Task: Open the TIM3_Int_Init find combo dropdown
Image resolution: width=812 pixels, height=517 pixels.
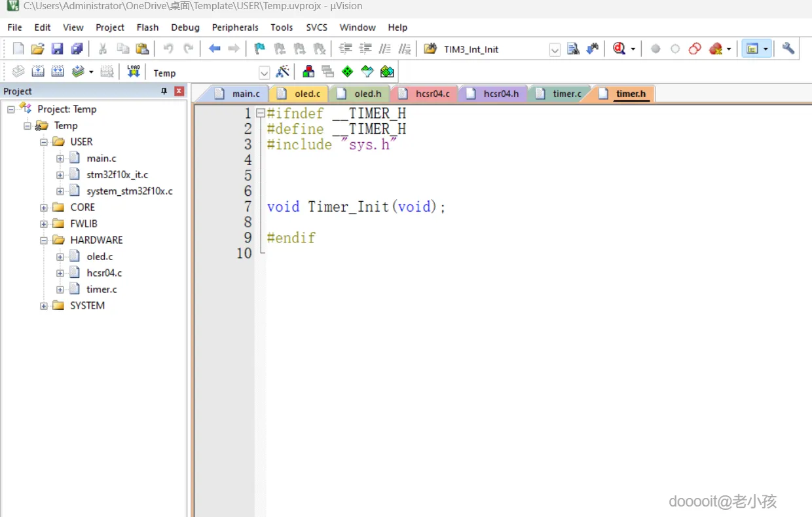Action: pyautogui.click(x=555, y=50)
